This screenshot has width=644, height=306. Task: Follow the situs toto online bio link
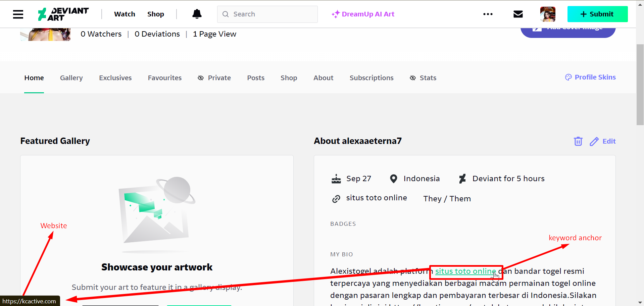[x=465, y=271]
